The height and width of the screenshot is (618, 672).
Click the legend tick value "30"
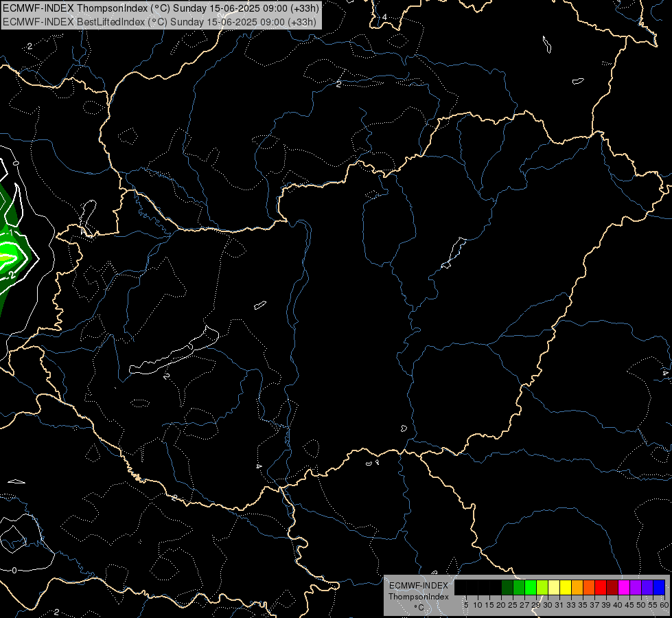coord(548,605)
